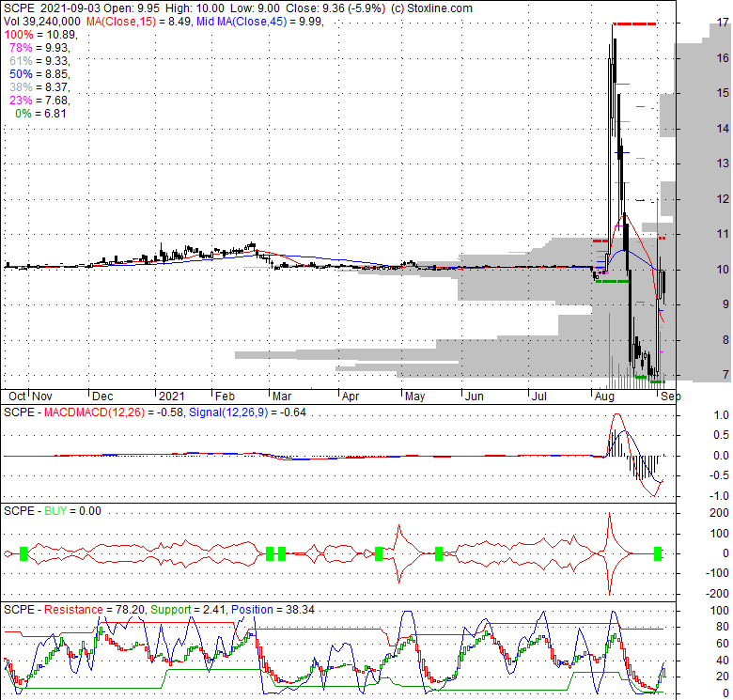Click the 14 price axis label
733x700 pixels.
723,128
